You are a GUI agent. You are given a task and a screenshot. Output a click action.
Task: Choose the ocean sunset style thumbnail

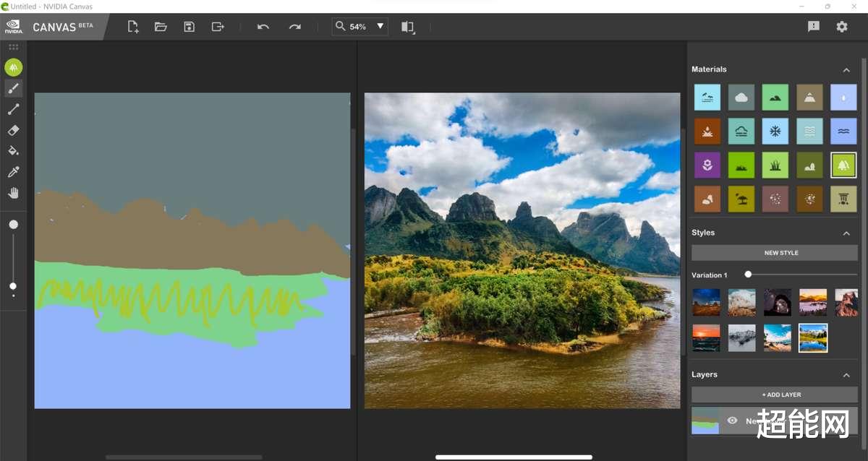[x=706, y=337]
